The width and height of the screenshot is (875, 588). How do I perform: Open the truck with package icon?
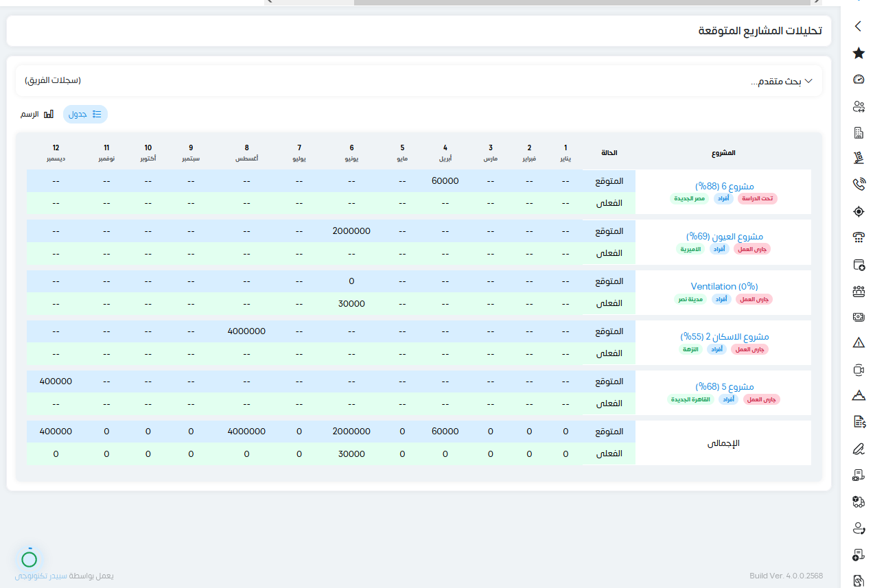coord(858,502)
